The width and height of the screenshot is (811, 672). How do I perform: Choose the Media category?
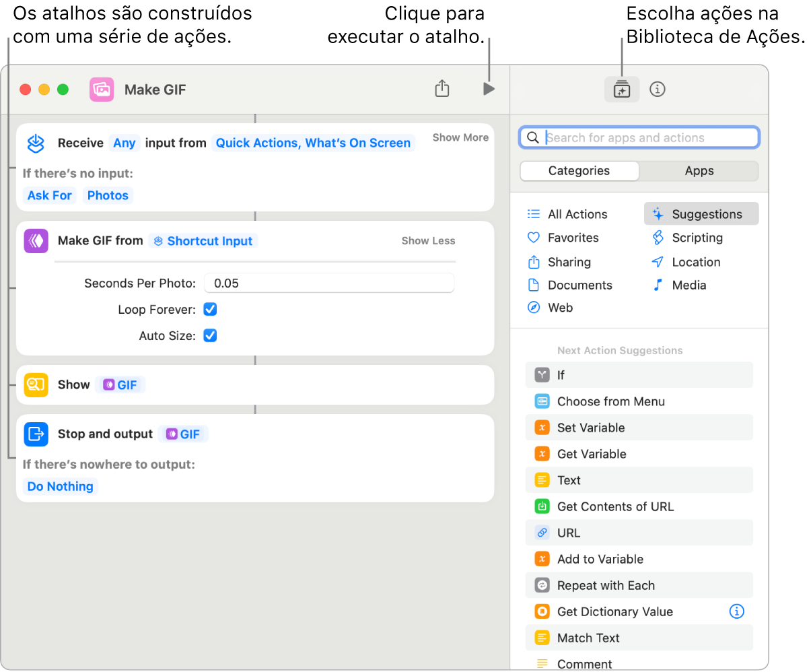coord(689,285)
